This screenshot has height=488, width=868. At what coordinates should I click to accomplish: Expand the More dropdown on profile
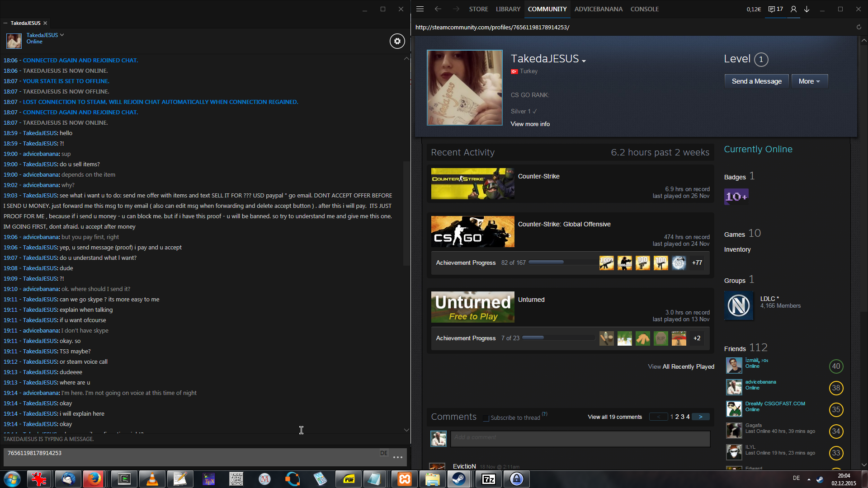809,81
